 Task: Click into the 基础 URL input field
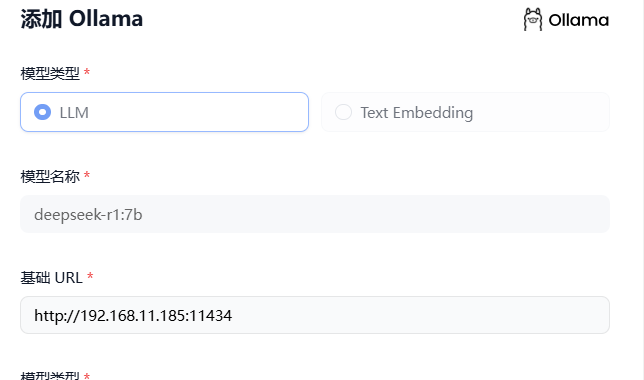tap(315, 315)
